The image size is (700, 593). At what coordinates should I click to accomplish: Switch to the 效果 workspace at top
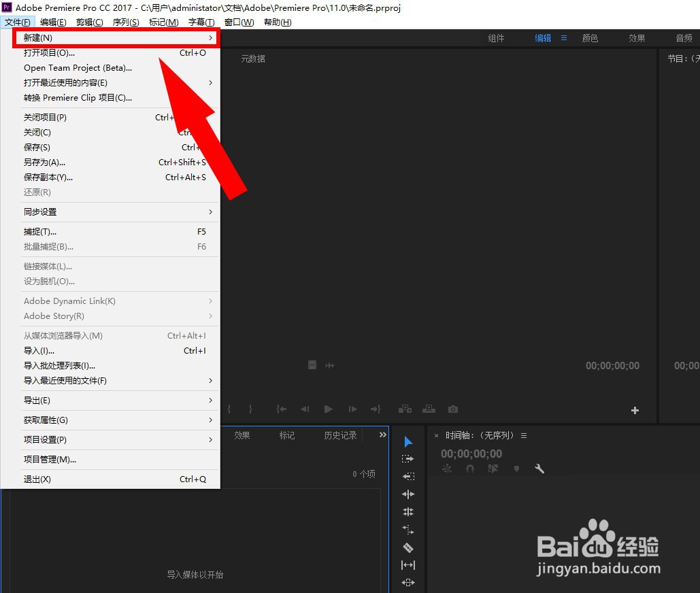[637, 38]
